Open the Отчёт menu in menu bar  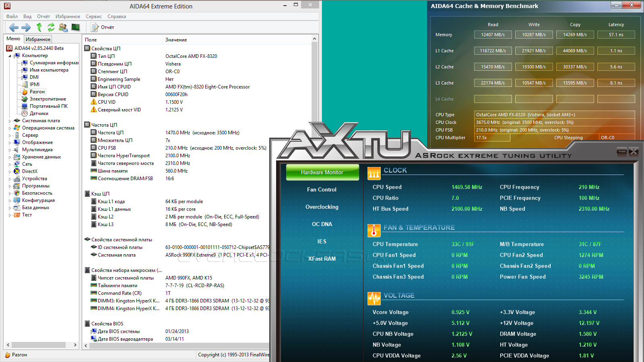(43, 16)
